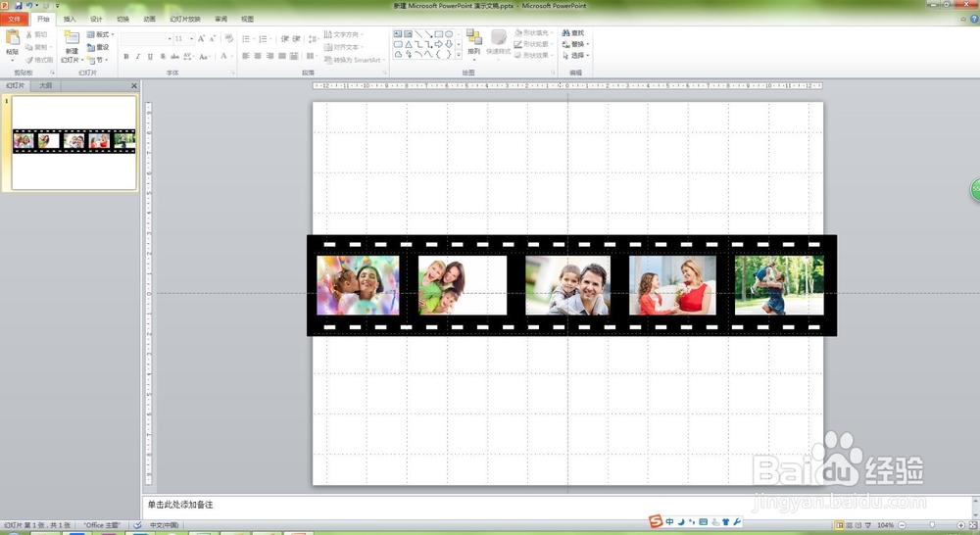
Task: Switch to the Transitions (切换) tab
Action: (123, 20)
